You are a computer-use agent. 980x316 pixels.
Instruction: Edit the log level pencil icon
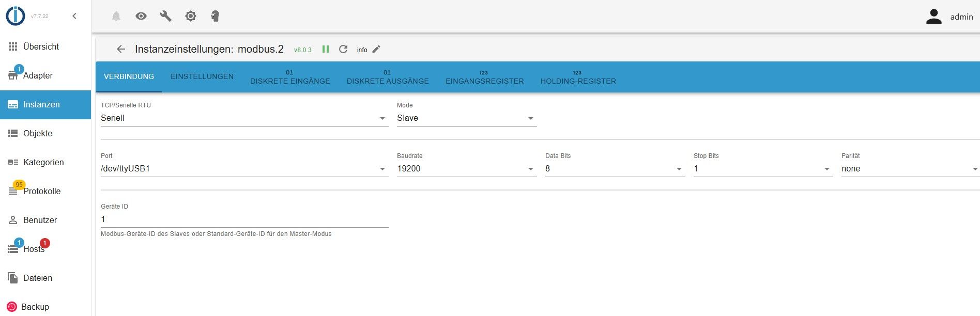tap(376, 49)
